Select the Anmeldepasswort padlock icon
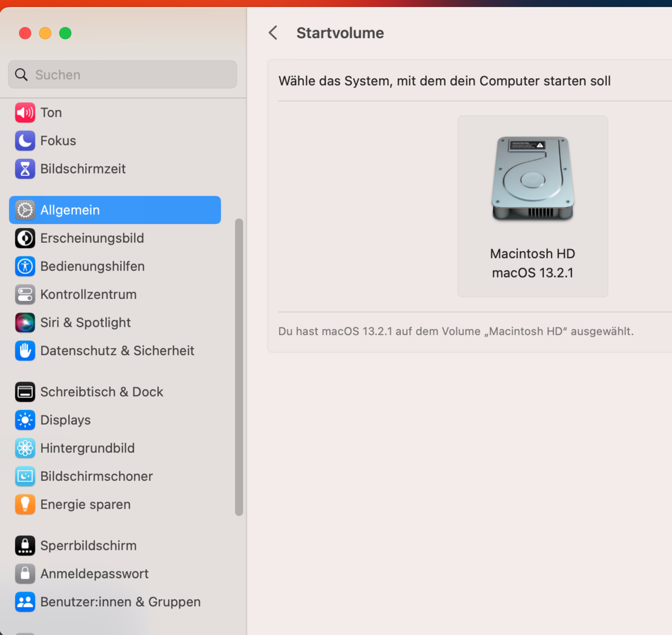Image resolution: width=672 pixels, height=635 pixels. tap(25, 574)
